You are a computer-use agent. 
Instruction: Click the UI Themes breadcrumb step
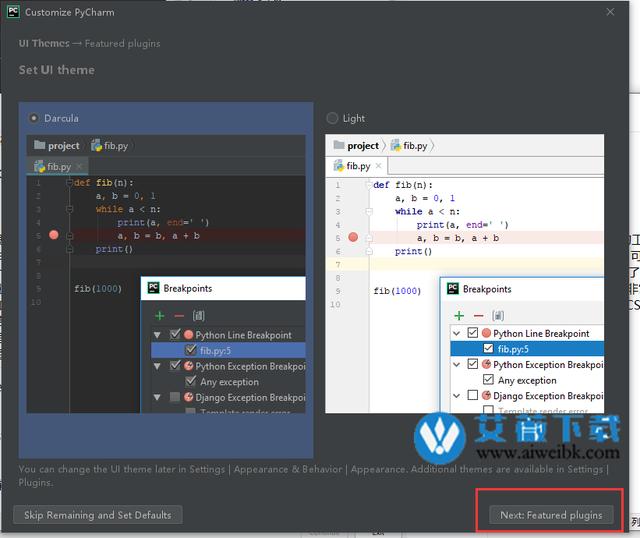coord(44,43)
